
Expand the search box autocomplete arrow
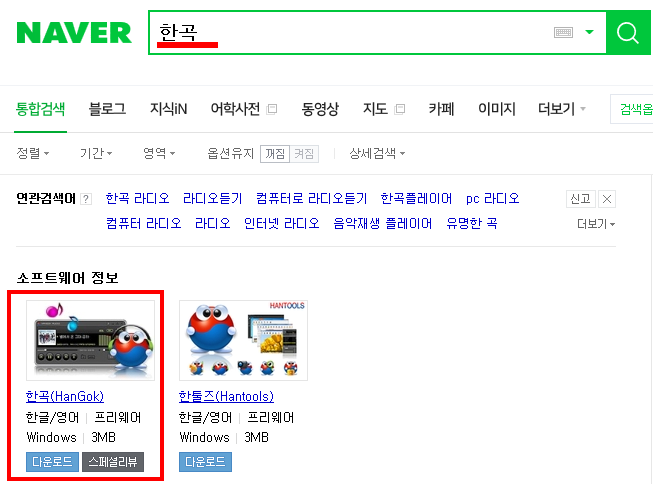[589, 32]
